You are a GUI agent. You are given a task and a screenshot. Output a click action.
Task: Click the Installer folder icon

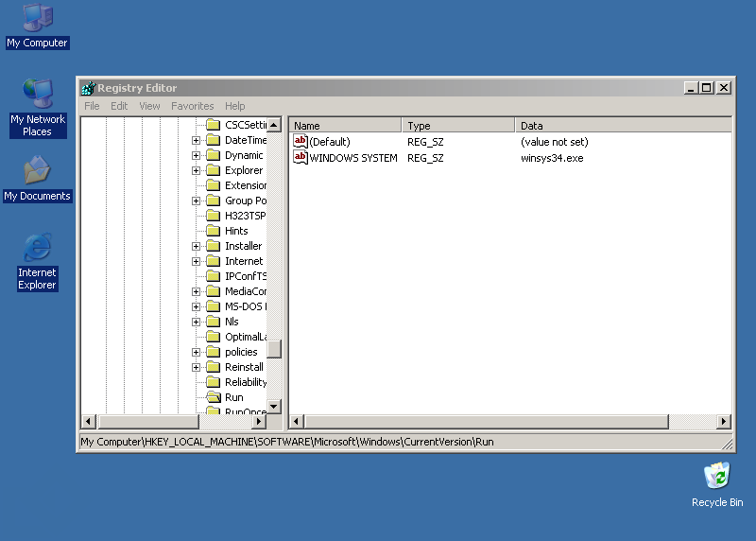(x=214, y=246)
